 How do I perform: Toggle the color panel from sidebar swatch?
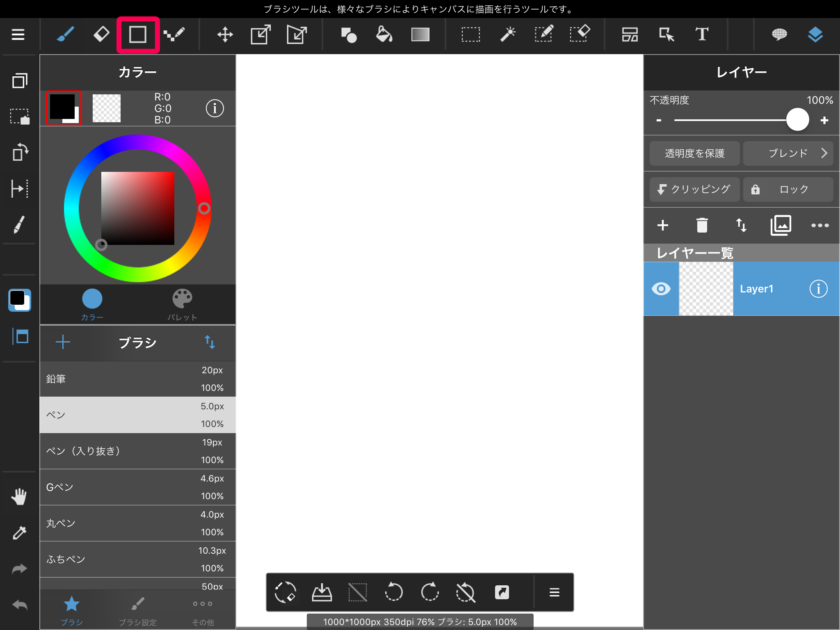click(x=20, y=300)
